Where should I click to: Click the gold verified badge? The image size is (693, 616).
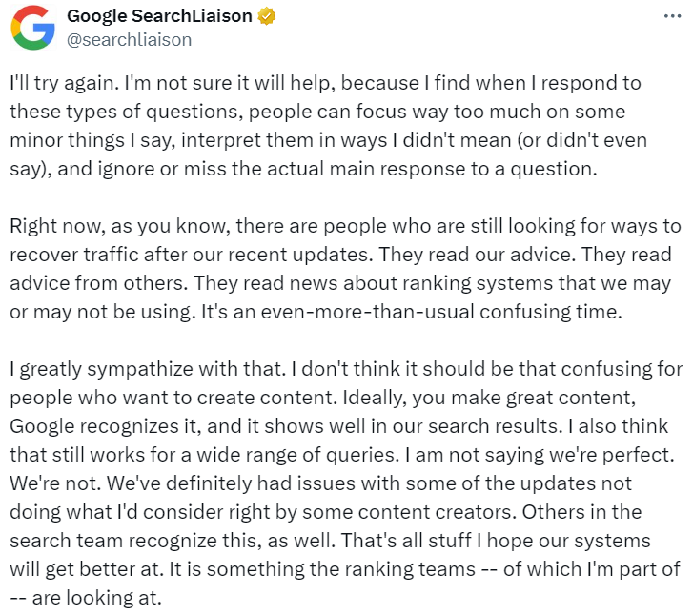click(267, 16)
